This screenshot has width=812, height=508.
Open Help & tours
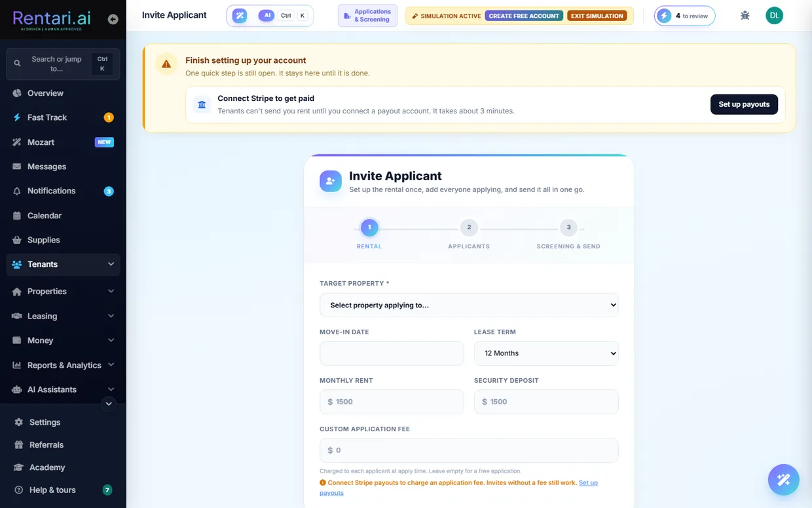click(63, 490)
